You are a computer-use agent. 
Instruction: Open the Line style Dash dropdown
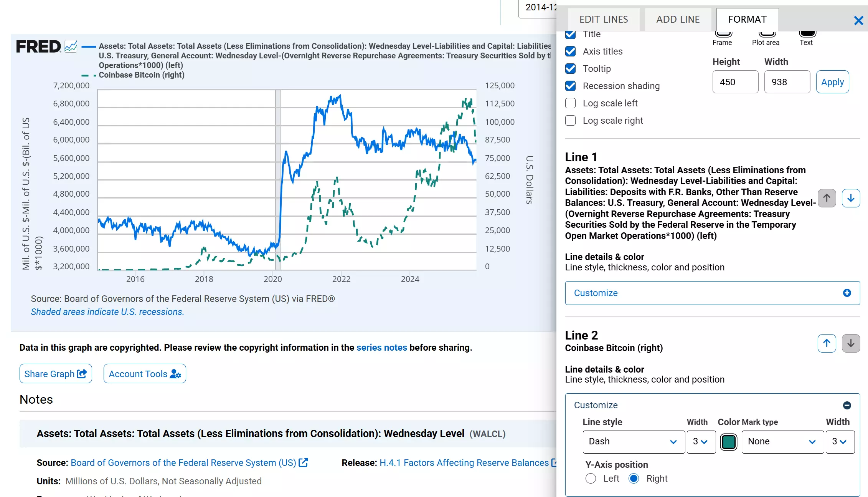pyautogui.click(x=634, y=442)
